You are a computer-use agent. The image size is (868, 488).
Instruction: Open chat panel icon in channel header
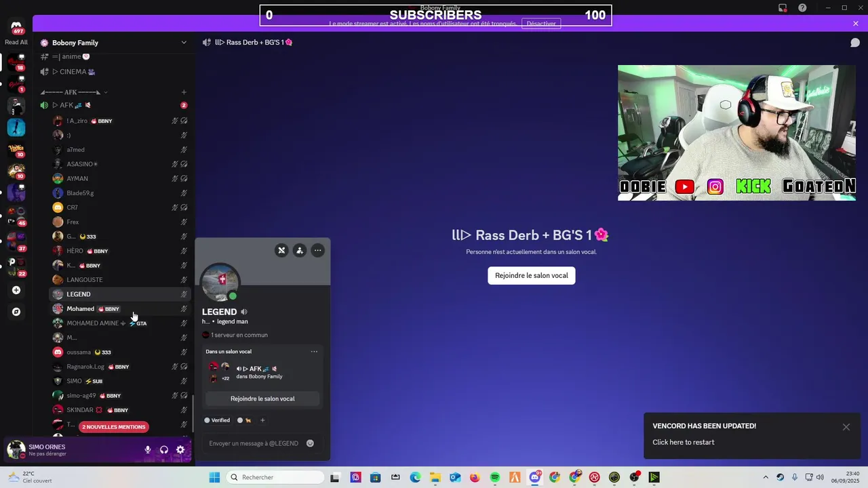tap(855, 43)
